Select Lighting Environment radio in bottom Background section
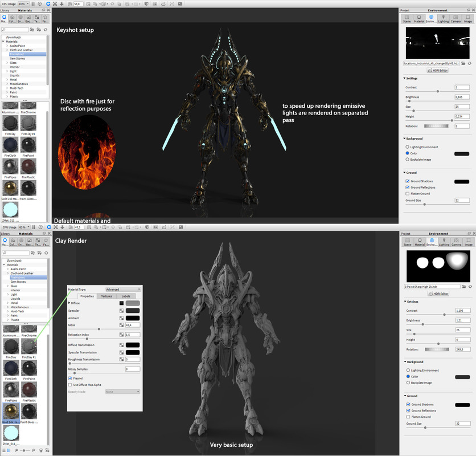 tap(408, 370)
